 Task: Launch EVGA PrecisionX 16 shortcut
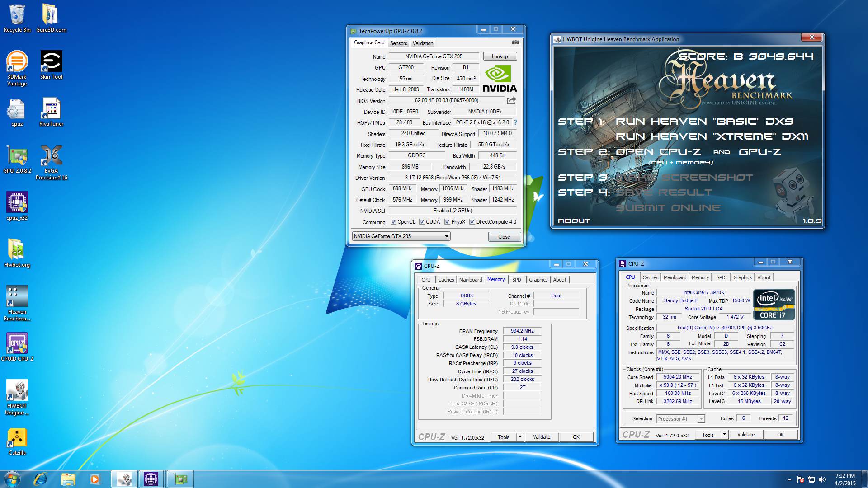coord(51,163)
